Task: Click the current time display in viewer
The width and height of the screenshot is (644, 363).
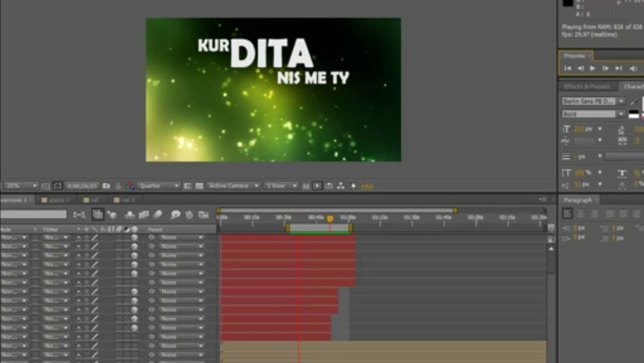Action: 82,186
